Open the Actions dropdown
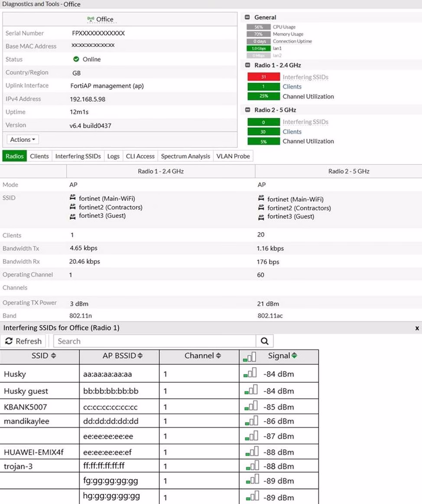This screenshot has width=422, height=504. click(x=23, y=139)
